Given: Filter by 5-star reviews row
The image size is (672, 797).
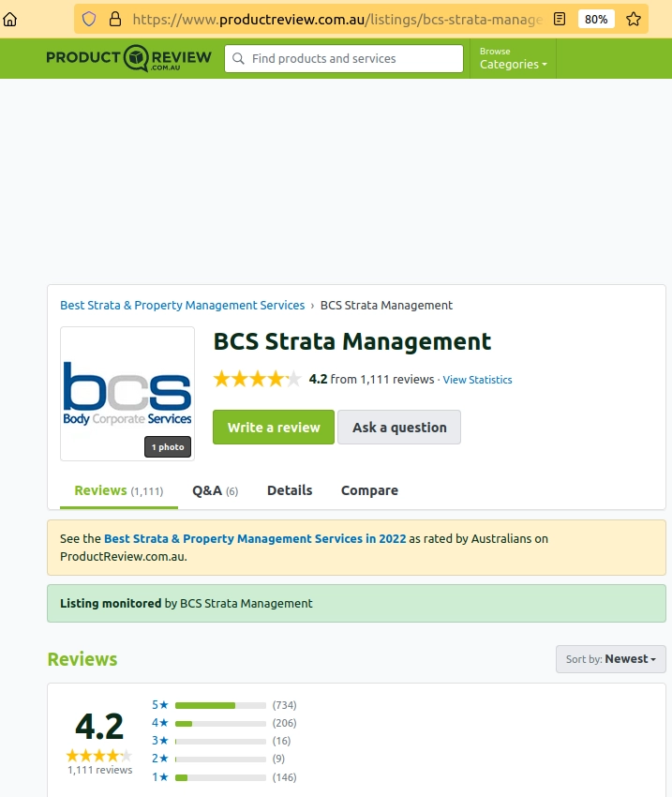Looking at the screenshot, I should tap(224, 705).
